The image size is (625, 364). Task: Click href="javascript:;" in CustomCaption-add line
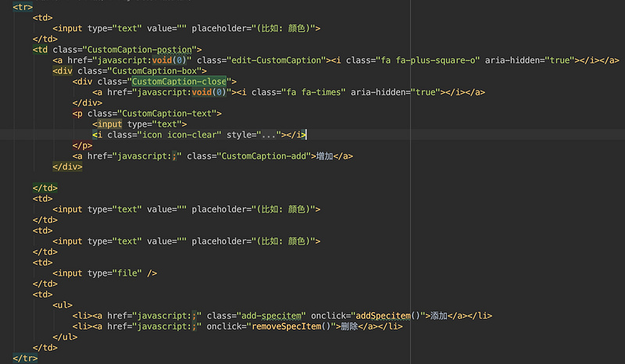134,156
